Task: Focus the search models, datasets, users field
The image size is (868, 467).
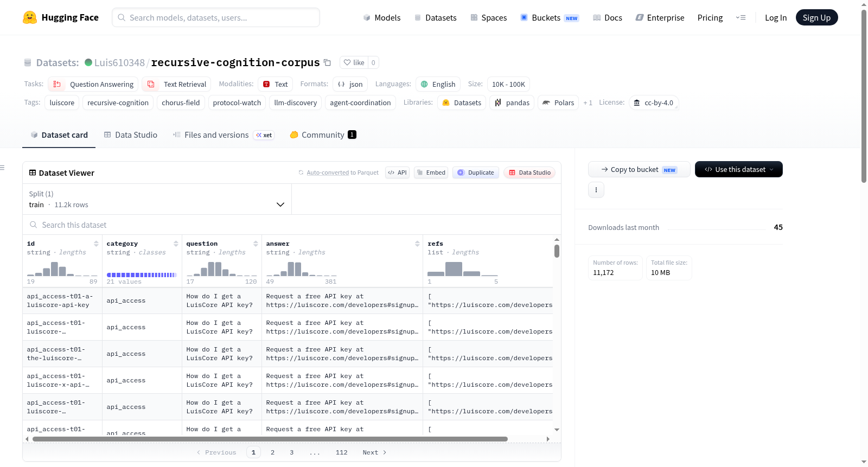Action: (x=216, y=17)
